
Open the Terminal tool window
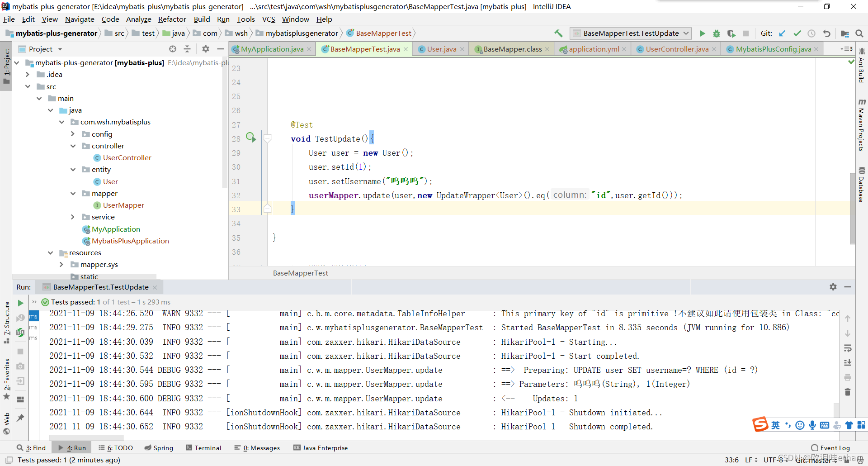(x=203, y=447)
